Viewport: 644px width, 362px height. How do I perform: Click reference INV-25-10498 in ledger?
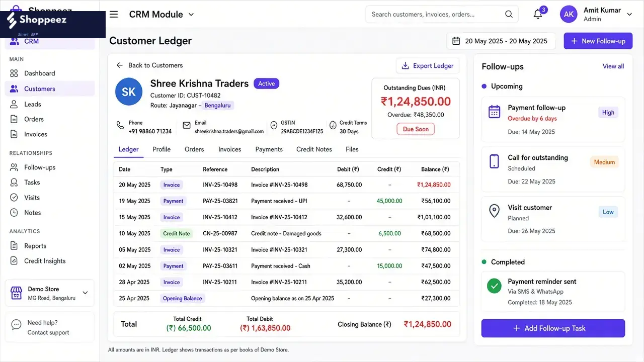[220, 185]
